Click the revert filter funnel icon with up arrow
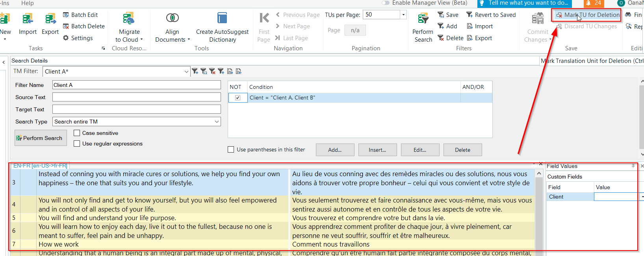 click(221, 71)
